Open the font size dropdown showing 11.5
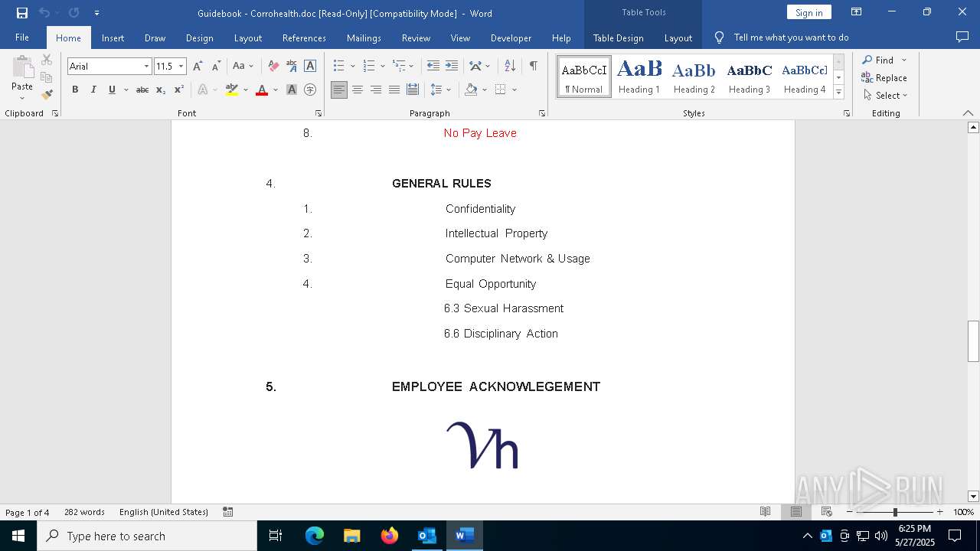The height and width of the screenshot is (551, 980). click(x=181, y=67)
